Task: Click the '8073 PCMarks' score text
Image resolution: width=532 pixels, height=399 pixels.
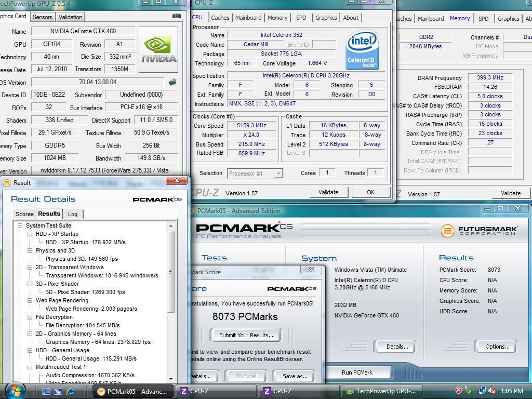Action: [x=245, y=316]
